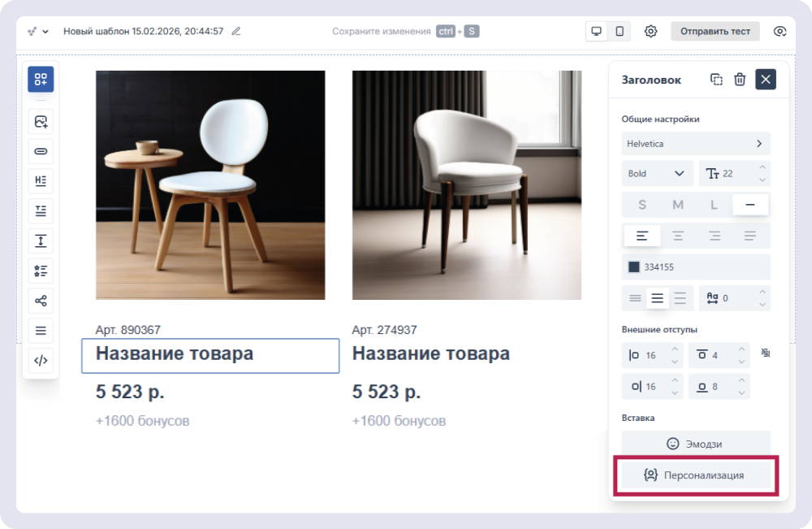Image resolution: width=812 pixels, height=529 pixels.
Task: Edit the 334155 color hex value
Action: coord(659,267)
